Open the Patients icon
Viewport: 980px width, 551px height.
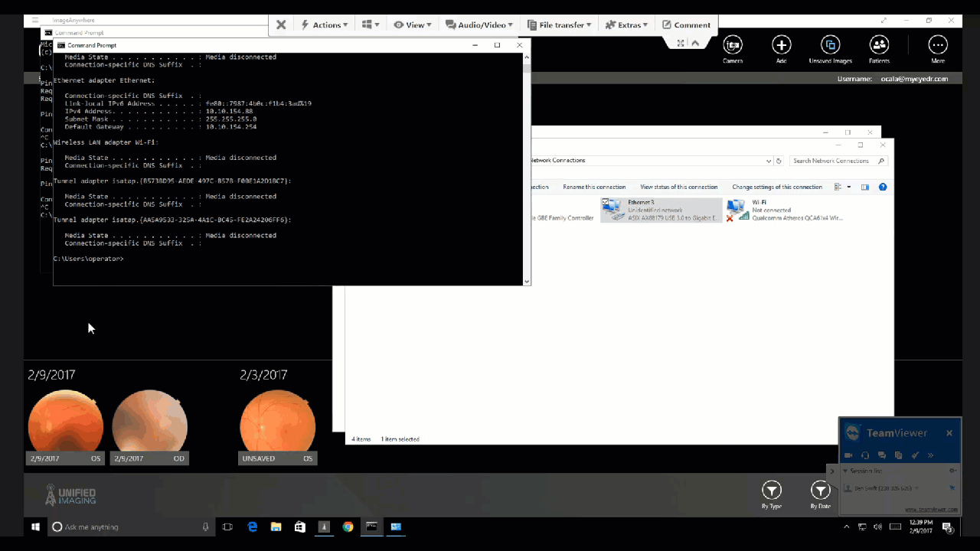879,44
